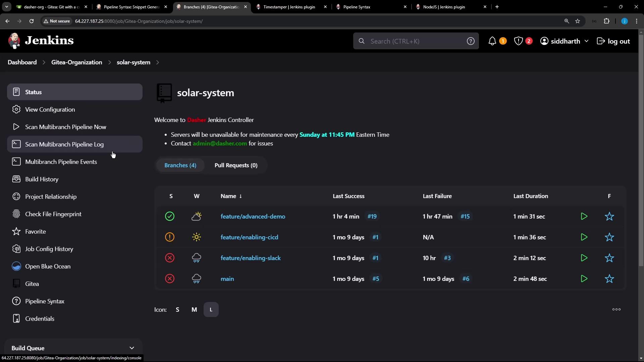Expand chevron after solar-system breadcrumb

[x=158, y=63]
